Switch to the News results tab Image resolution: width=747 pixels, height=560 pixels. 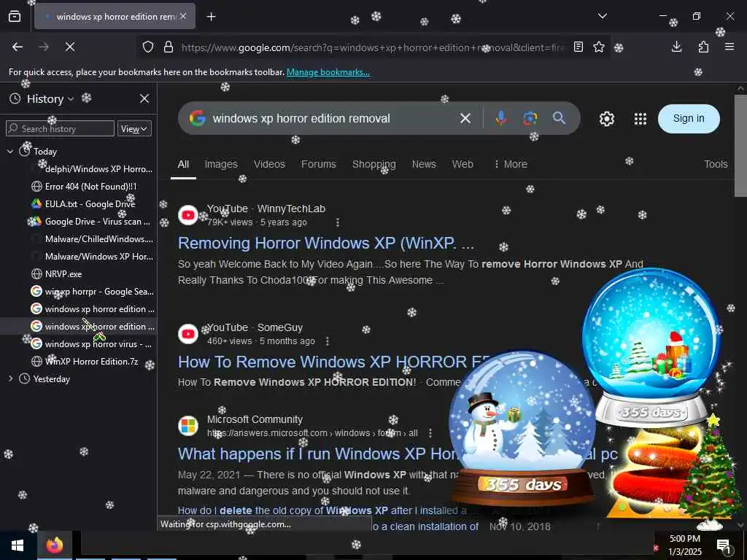(x=424, y=164)
